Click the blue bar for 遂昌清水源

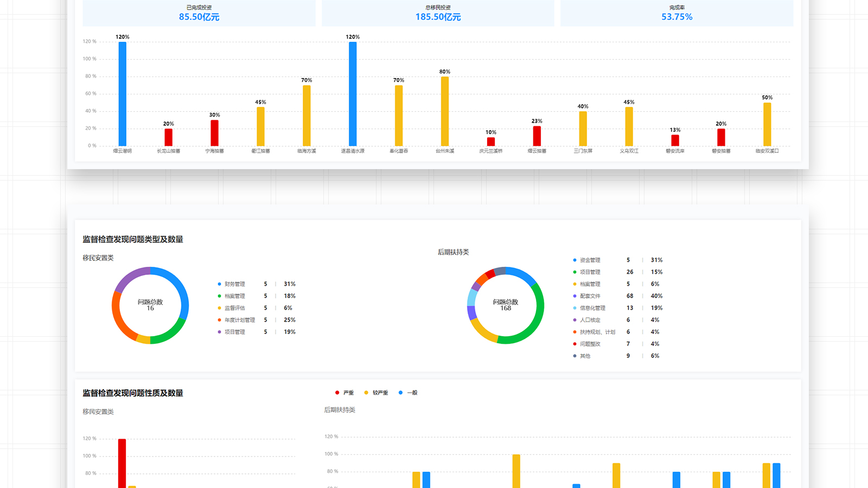(x=353, y=94)
